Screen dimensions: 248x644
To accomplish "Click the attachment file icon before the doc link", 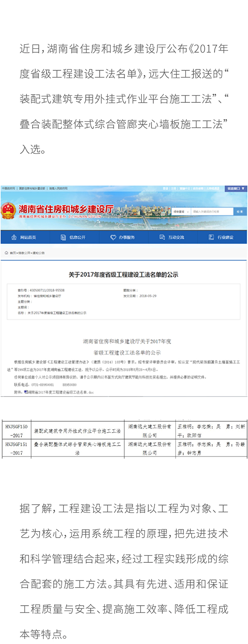I will point(26,393).
